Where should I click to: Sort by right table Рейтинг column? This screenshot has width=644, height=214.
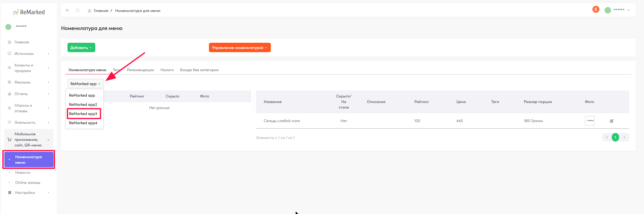422,102
